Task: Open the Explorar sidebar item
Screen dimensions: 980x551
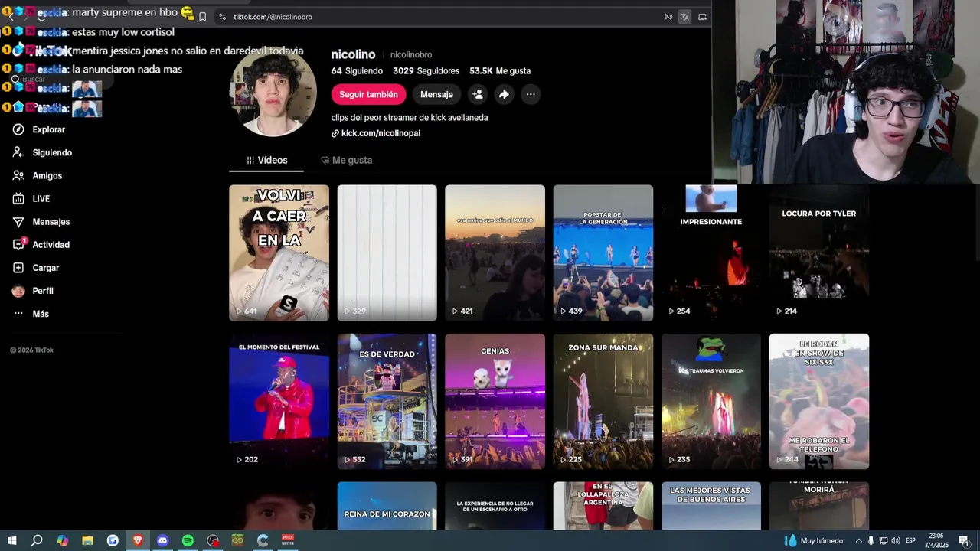Action: pyautogui.click(x=40, y=129)
